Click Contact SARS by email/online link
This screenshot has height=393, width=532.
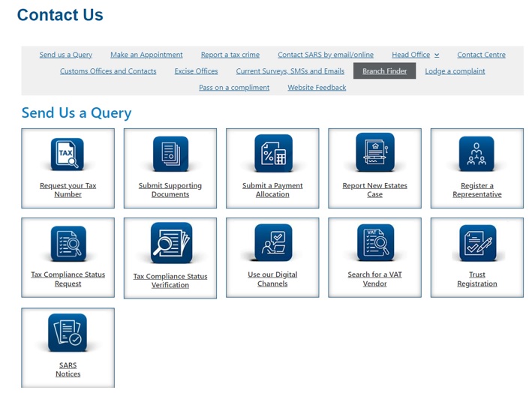pos(325,55)
